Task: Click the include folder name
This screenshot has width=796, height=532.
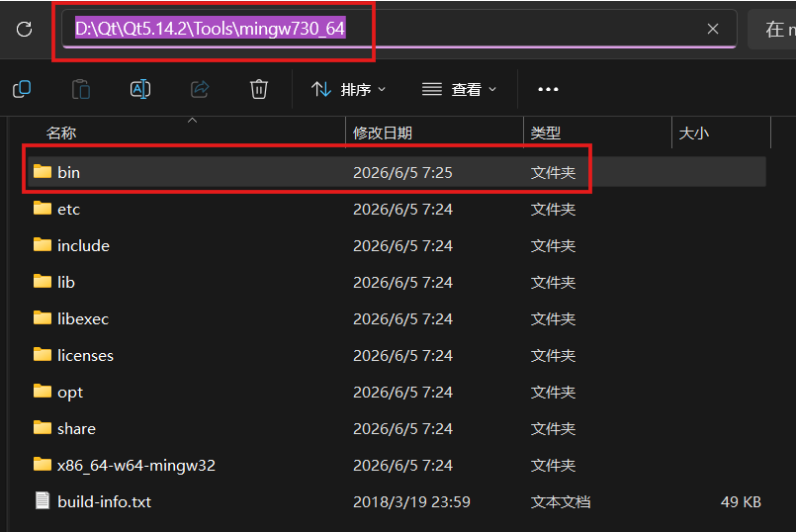Action: pyautogui.click(x=83, y=245)
